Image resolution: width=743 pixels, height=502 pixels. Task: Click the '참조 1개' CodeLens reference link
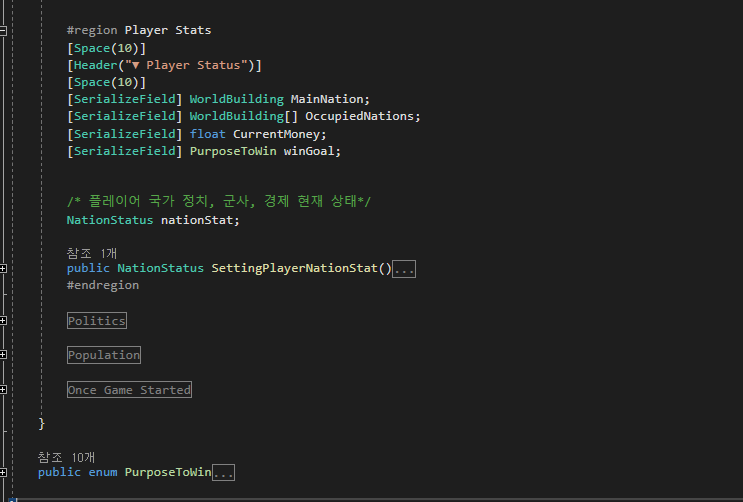[x=91, y=253]
